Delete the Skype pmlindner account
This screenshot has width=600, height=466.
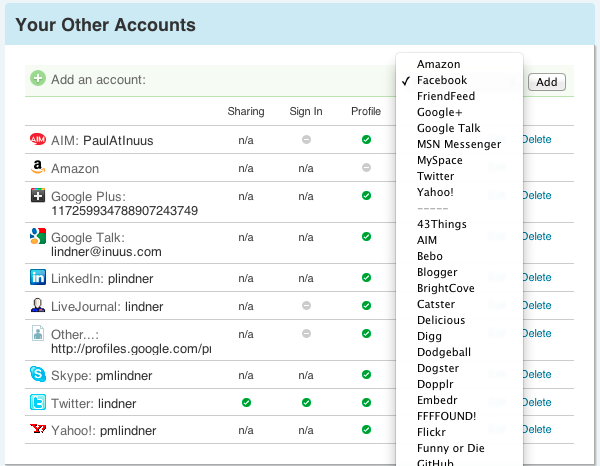tap(537, 374)
